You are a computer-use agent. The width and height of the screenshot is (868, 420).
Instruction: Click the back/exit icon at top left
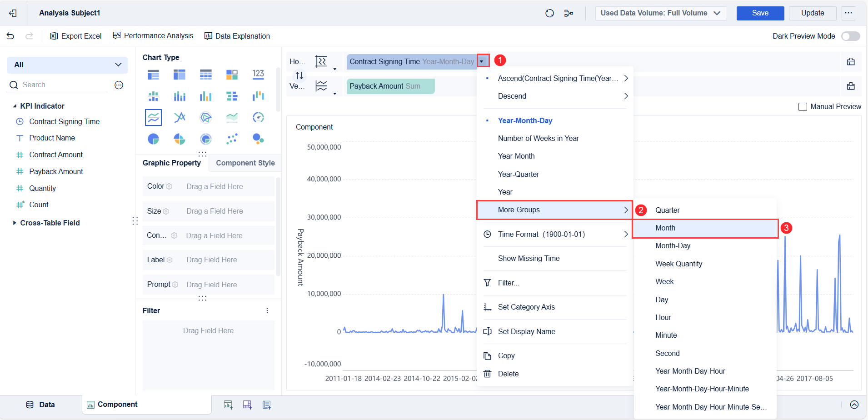[13, 13]
